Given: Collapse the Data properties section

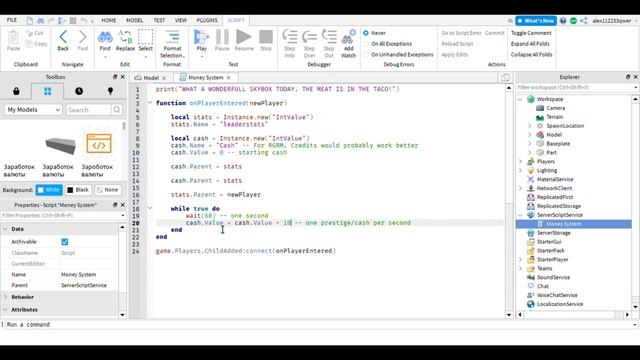Looking at the screenshot, I should click(x=5, y=229).
